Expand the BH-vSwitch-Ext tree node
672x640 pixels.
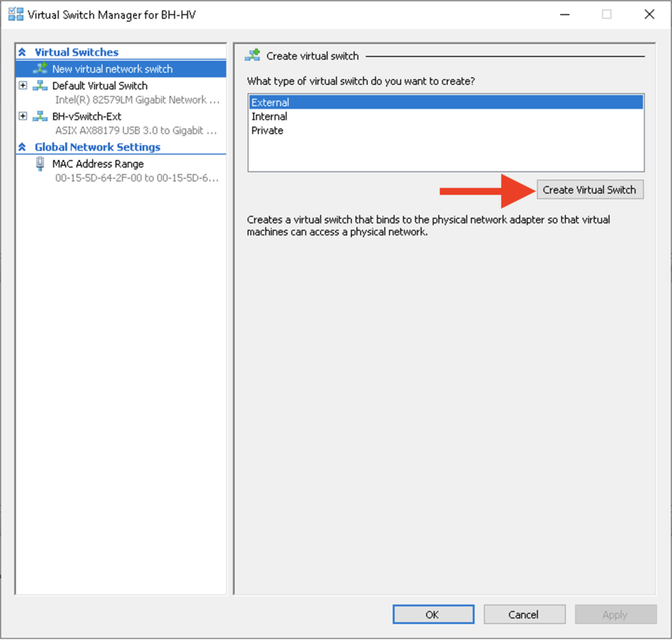23,116
